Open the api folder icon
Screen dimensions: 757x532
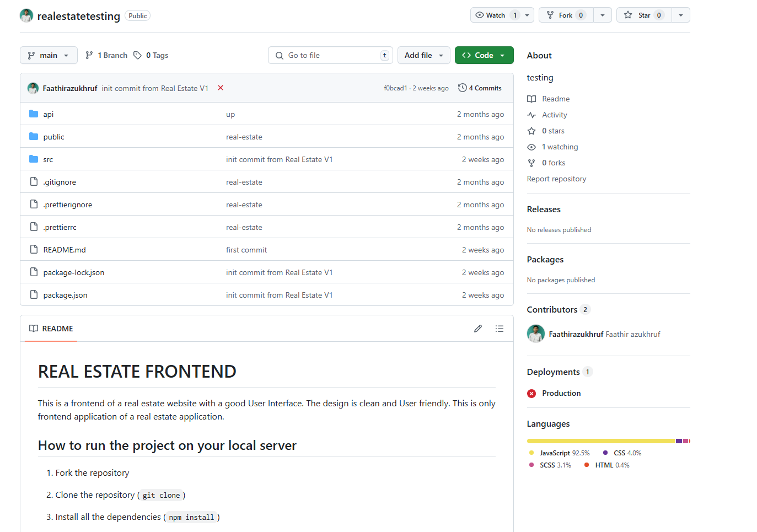click(34, 114)
